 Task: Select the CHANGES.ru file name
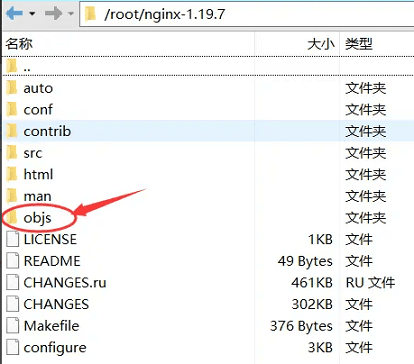[x=65, y=283]
